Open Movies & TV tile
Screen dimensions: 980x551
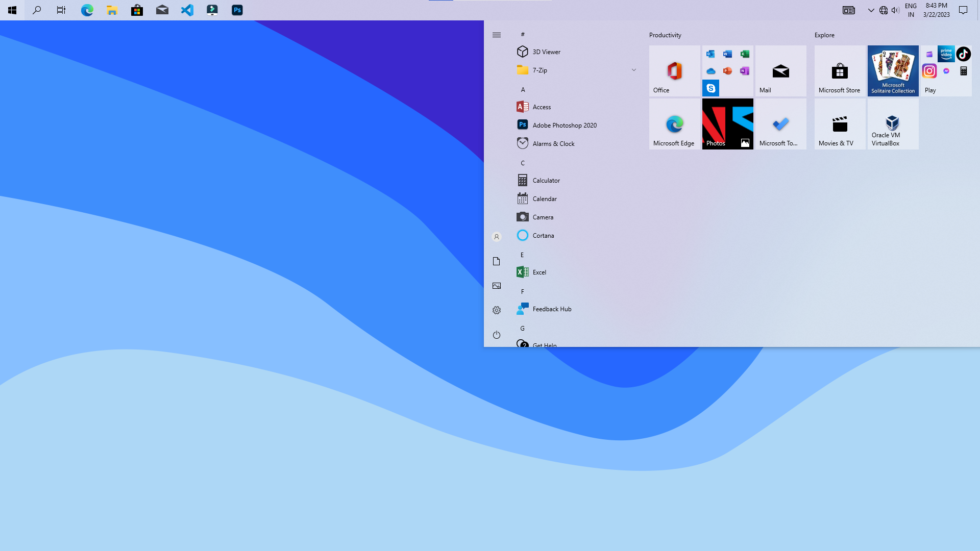click(x=840, y=124)
